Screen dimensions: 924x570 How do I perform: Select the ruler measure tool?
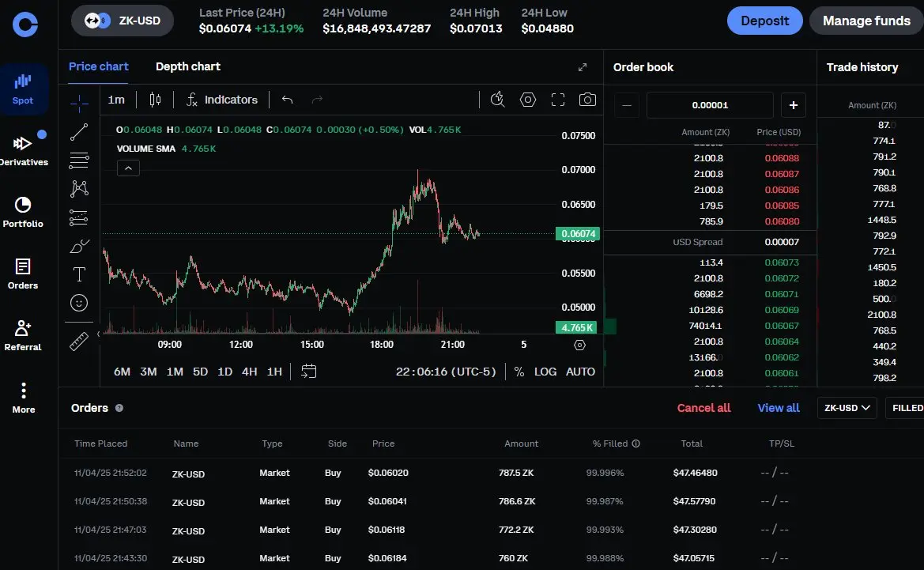(x=79, y=342)
